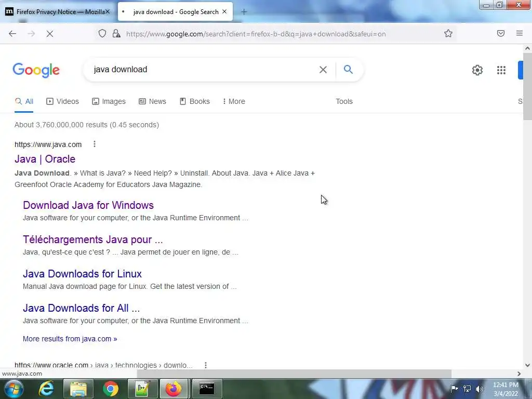Click the vertical scrollbar down arrow
This screenshot has width=532, height=399.
pos(527,365)
